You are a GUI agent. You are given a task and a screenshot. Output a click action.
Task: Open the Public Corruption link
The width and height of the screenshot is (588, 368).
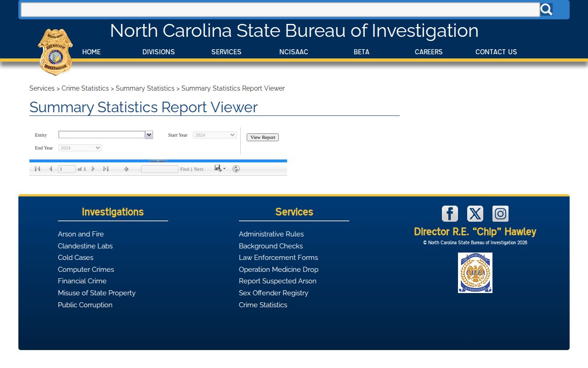point(85,305)
